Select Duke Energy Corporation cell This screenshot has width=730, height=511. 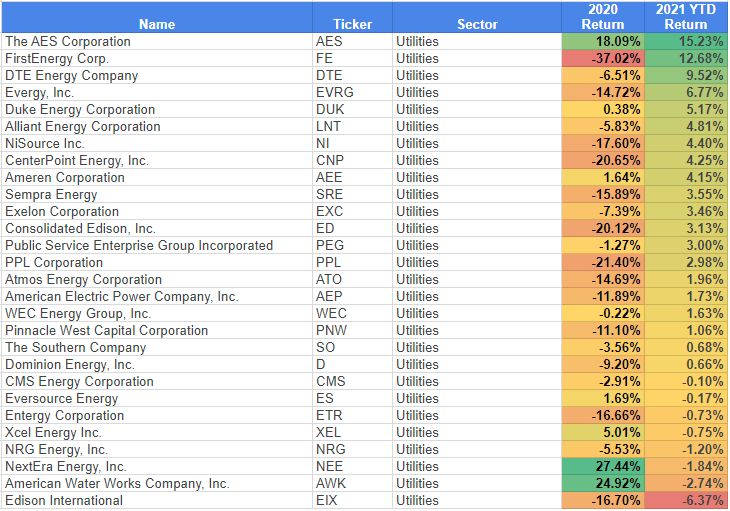pos(157,109)
